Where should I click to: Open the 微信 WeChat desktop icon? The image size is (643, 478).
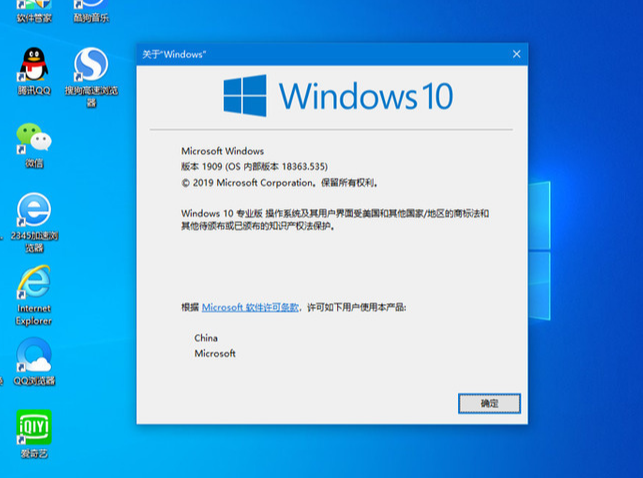coord(34,146)
